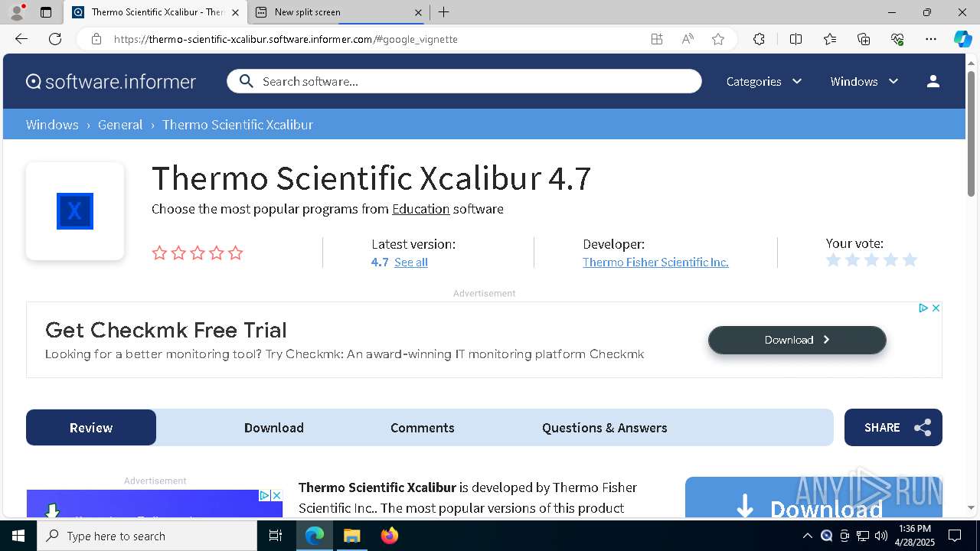Show hidden system tray icons
This screenshot has height=551, width=980.
807,536
